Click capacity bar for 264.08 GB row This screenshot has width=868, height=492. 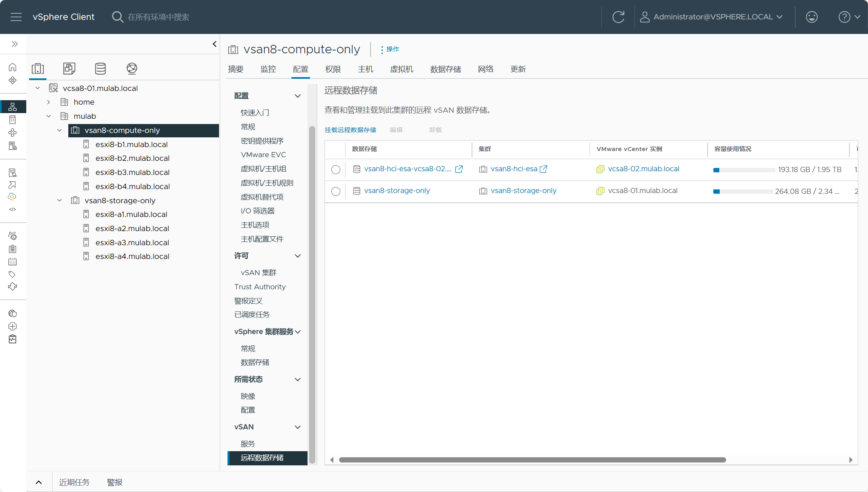tap(743, 191)
